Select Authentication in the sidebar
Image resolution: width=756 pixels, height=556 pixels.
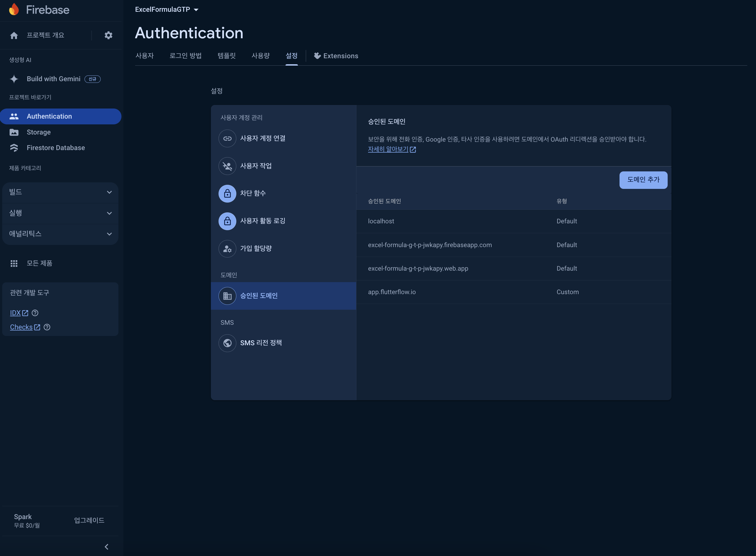pyautogui.click(x=61, y=116)
